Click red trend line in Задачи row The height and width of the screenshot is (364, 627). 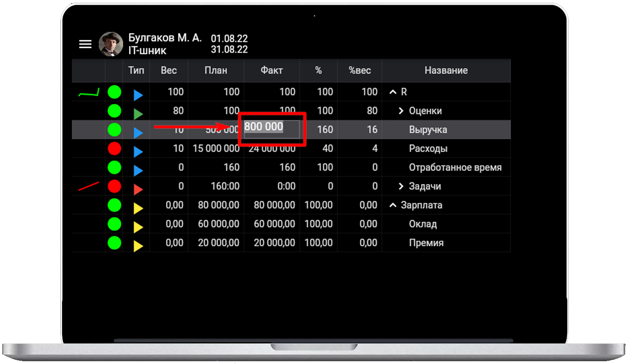point(89,187)
